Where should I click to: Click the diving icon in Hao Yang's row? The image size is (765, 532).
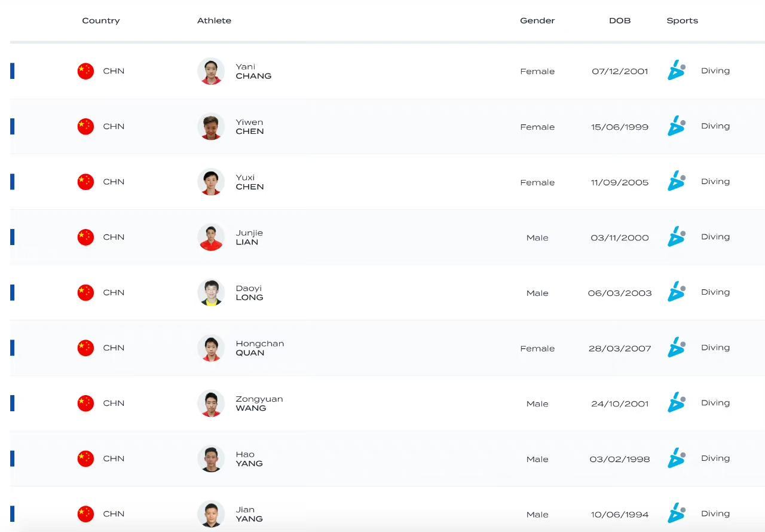click(x=676, y=458)
